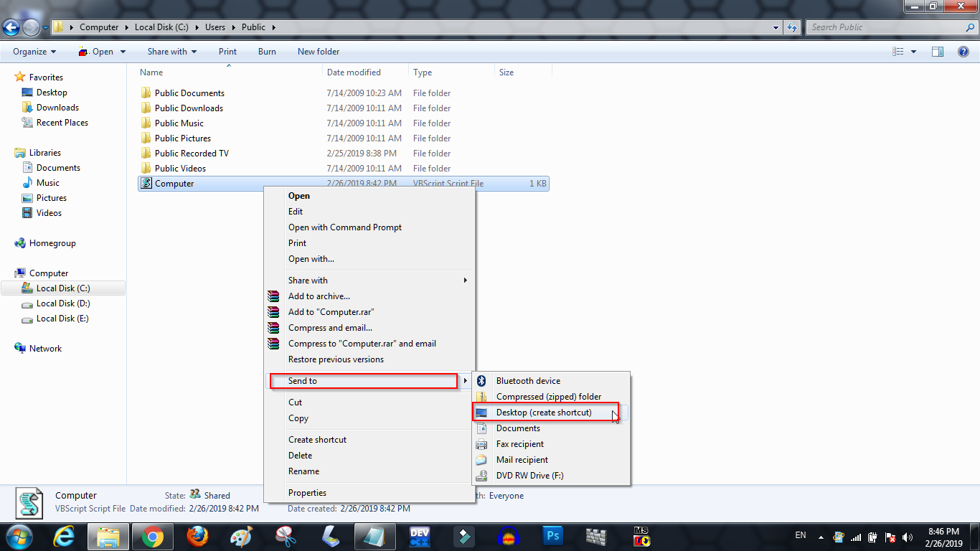Open the change view options arrow
Image resolution: width=980 pixels, height=551 pixels.
coord(913,52)
